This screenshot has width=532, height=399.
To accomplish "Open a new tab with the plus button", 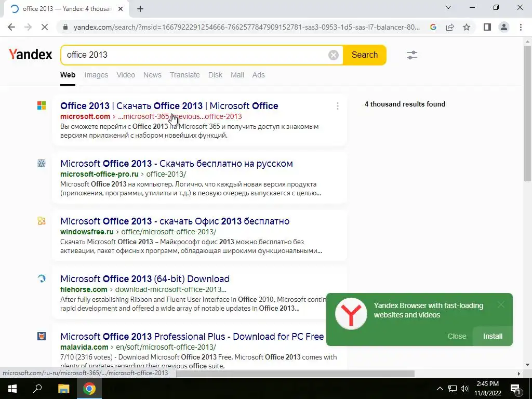I will point(140,9).
